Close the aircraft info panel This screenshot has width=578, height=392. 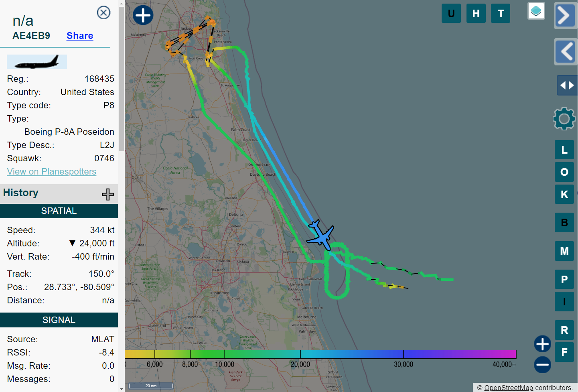click(x=103, y=12)
